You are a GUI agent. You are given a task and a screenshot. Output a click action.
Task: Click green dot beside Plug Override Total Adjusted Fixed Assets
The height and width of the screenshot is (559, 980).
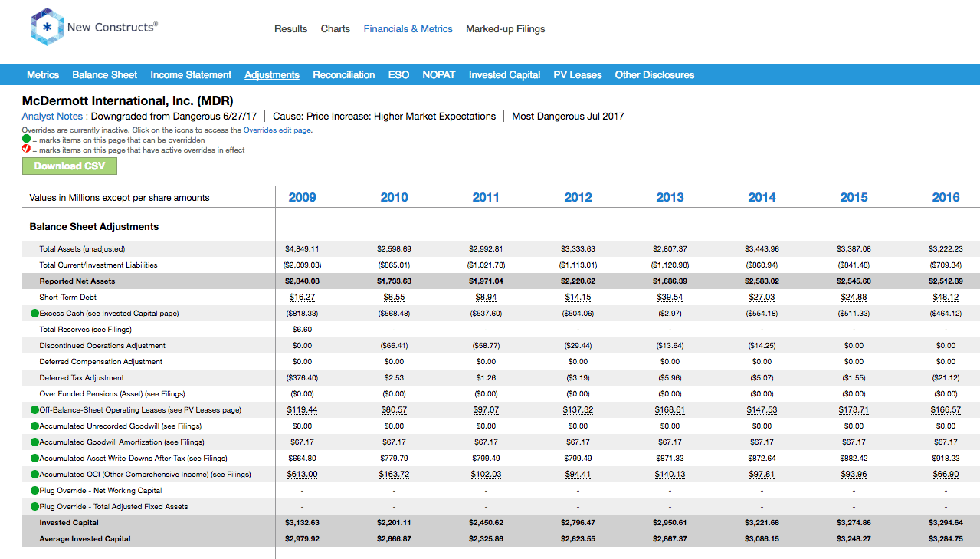[34, 506]
